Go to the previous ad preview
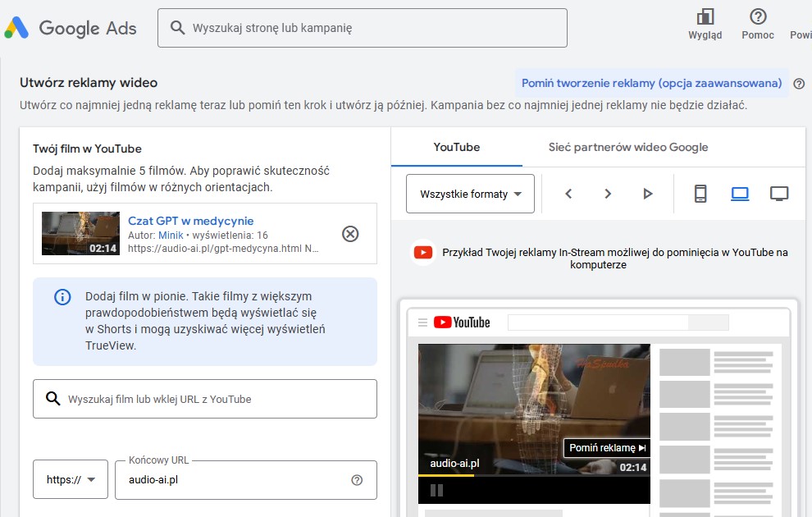 click(568, 194)
